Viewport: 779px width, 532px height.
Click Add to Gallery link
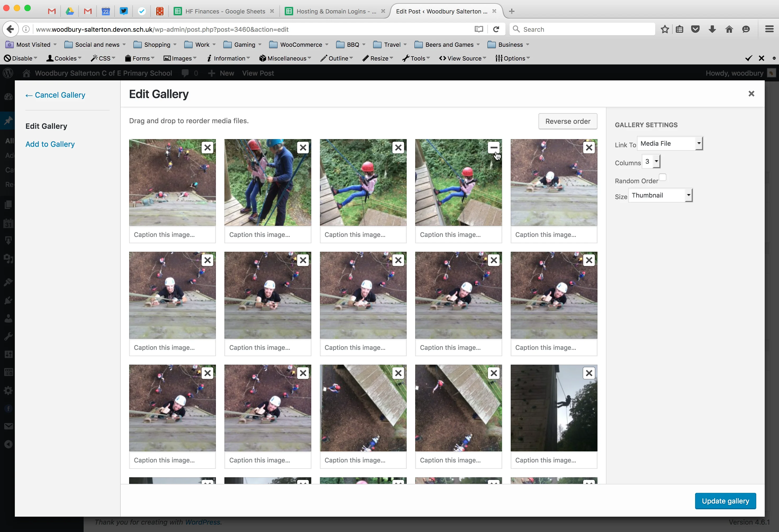pos(50,144)
